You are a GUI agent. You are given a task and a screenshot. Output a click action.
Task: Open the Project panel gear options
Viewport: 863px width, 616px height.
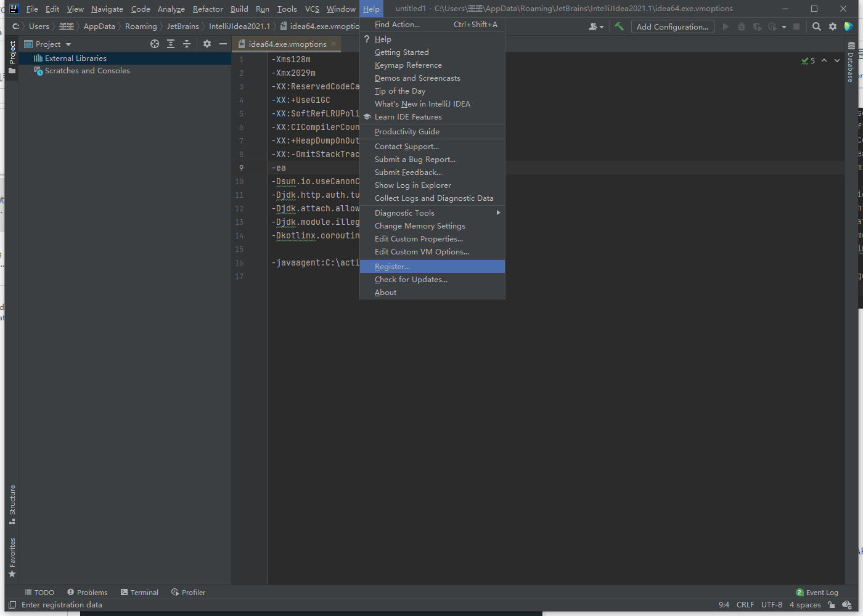[207, 44]
